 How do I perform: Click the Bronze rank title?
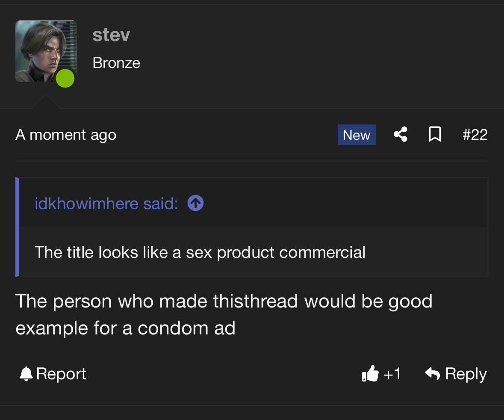(116, 63)
